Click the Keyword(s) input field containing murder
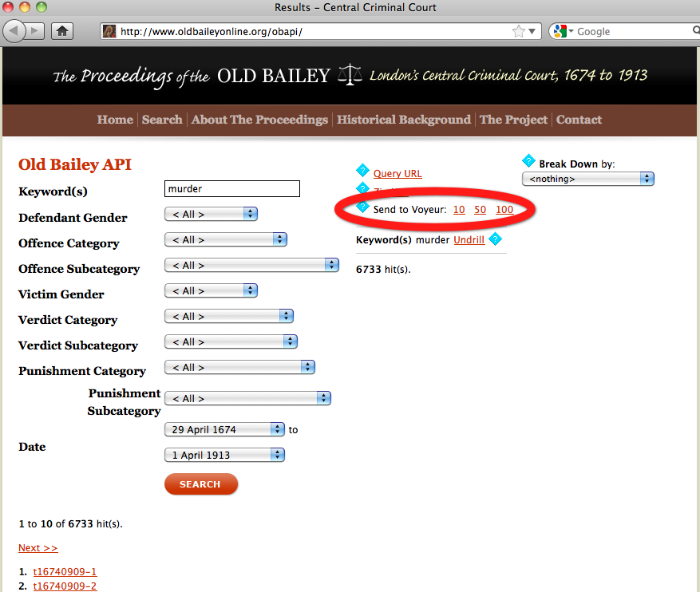This screenshot has height=592, width=700. point(232,189)
